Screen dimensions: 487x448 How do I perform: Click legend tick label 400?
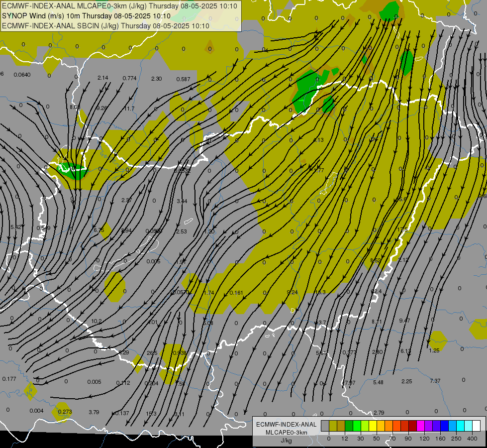[472, 439]
